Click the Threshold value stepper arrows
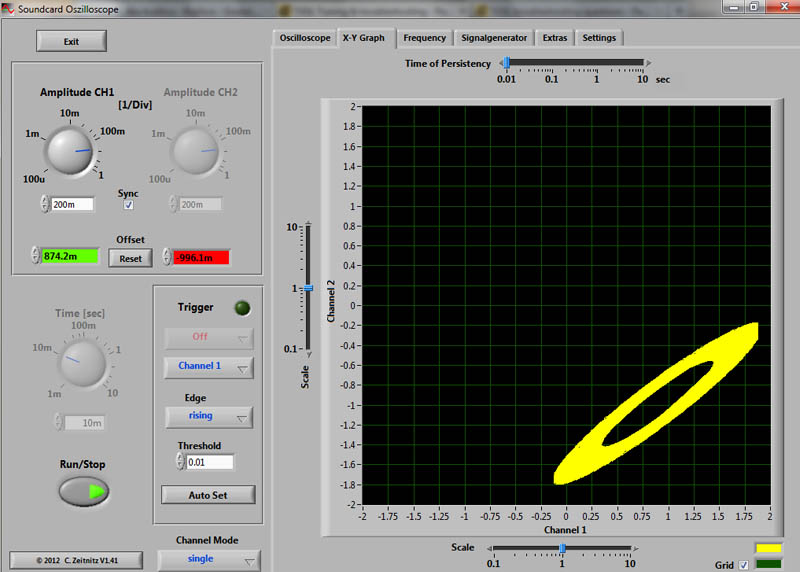 (180, 461)
